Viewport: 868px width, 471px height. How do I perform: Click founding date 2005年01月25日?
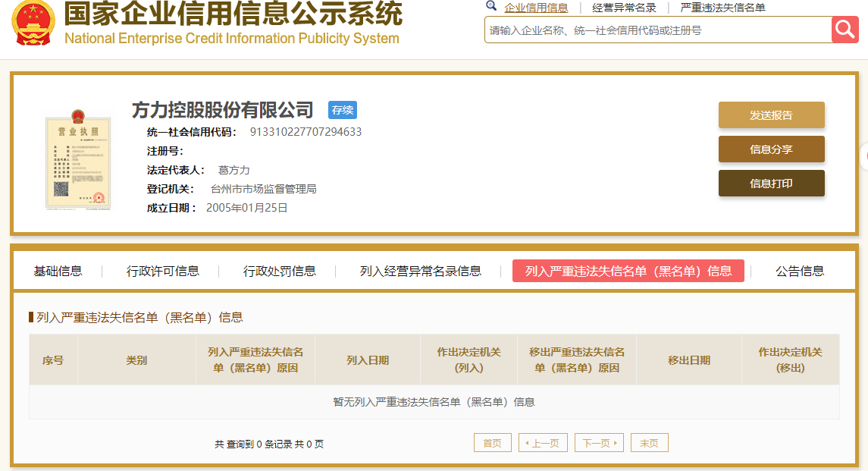pos(247,208)
